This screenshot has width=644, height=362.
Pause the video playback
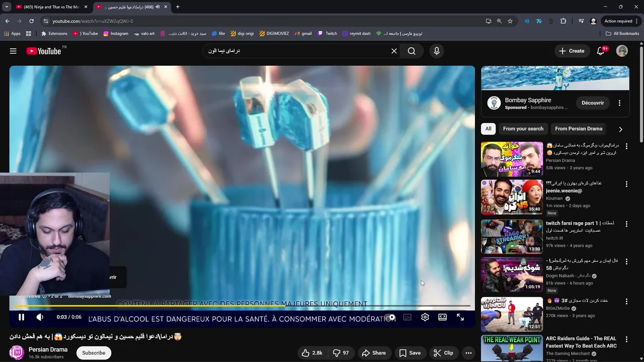(x=21, y=317)
